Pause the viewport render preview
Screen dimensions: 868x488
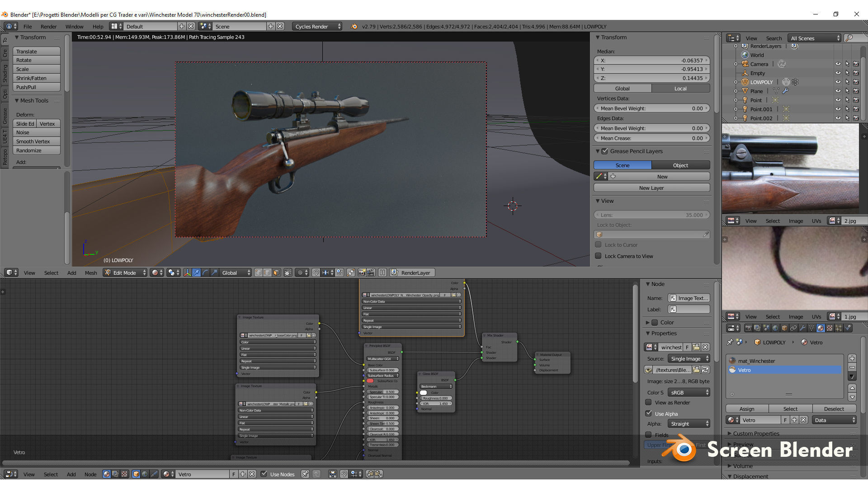[382, 272]
